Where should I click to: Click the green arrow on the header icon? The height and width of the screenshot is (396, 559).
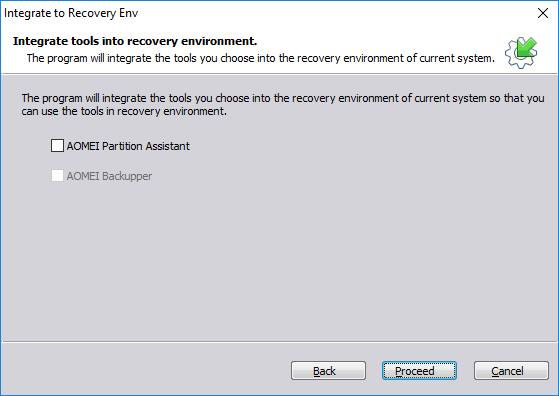tap(527, 47)
